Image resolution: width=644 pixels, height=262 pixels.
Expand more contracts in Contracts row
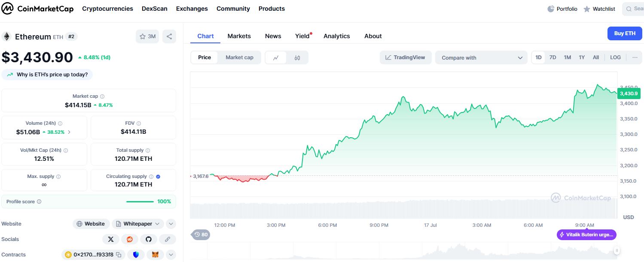coord(171,255)
